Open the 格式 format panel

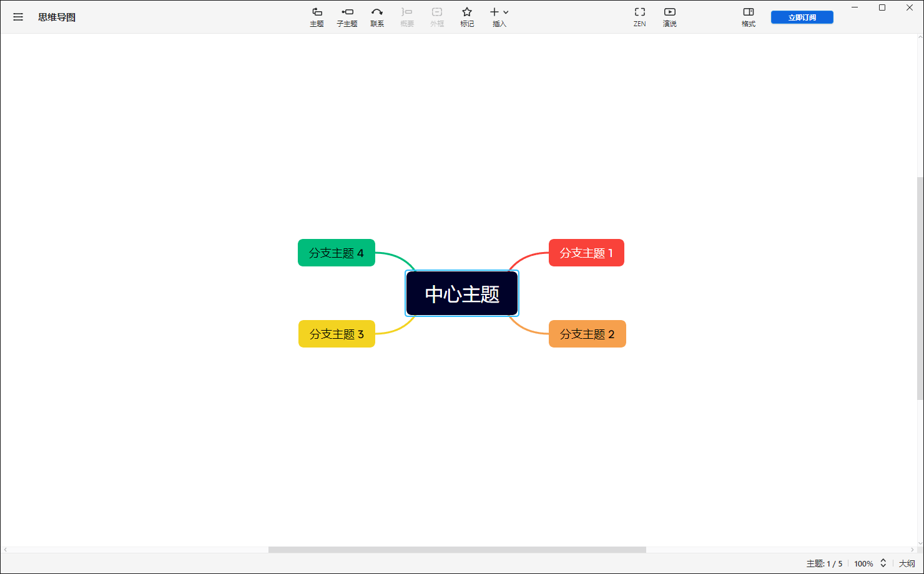tap(748, 16)
